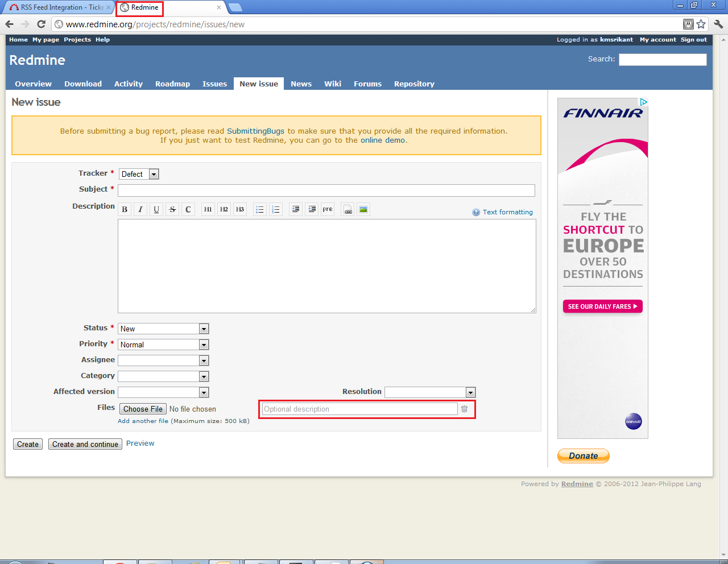Expand the Affected version dropdown
Image resolution: width=728 pixels, height=564 pixels.
[x=163, y=392]
